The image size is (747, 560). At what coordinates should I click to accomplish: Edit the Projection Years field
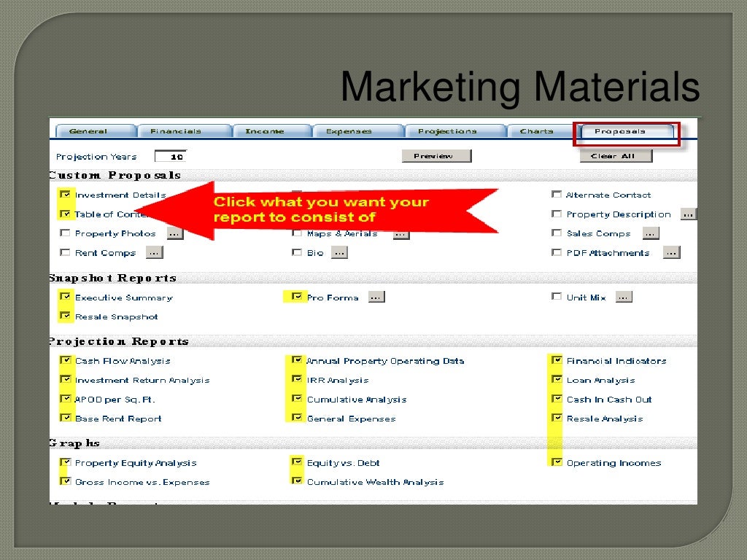point(171,157)
